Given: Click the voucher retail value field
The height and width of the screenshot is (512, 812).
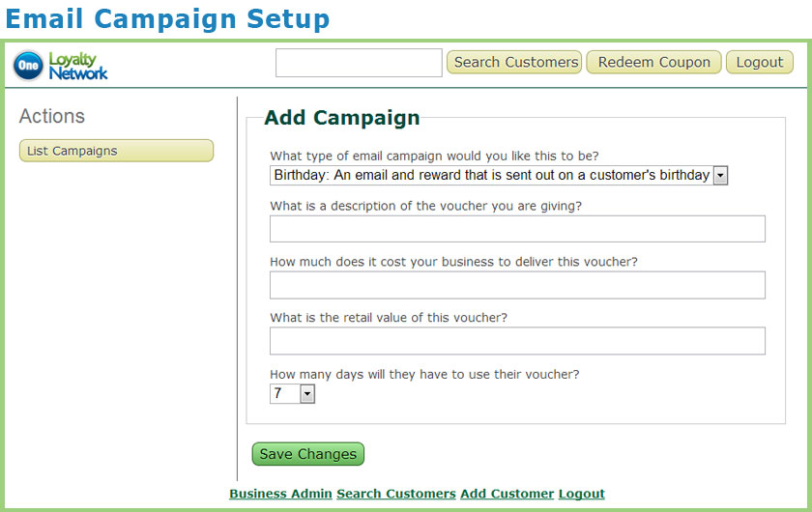Looking at the screenshot, I should [x=517, y=341].
